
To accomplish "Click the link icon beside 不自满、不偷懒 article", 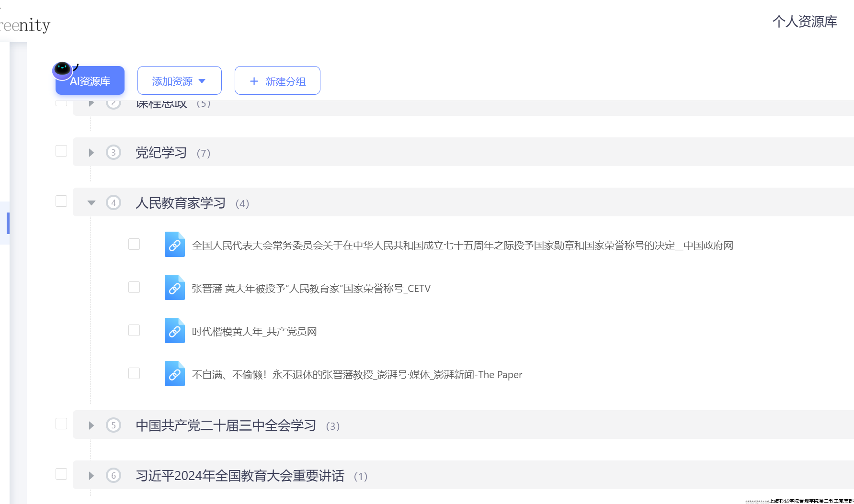I will 174,373.
